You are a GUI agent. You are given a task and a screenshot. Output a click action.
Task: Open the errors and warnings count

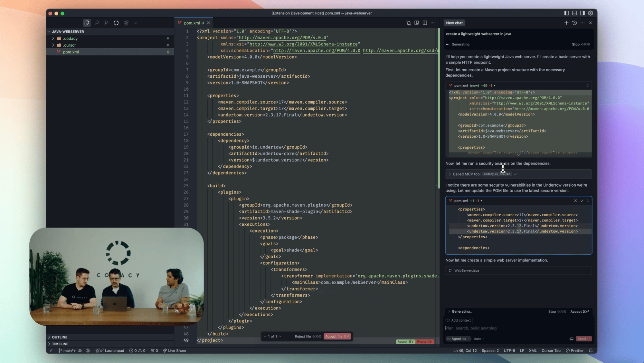pos(137,351)
